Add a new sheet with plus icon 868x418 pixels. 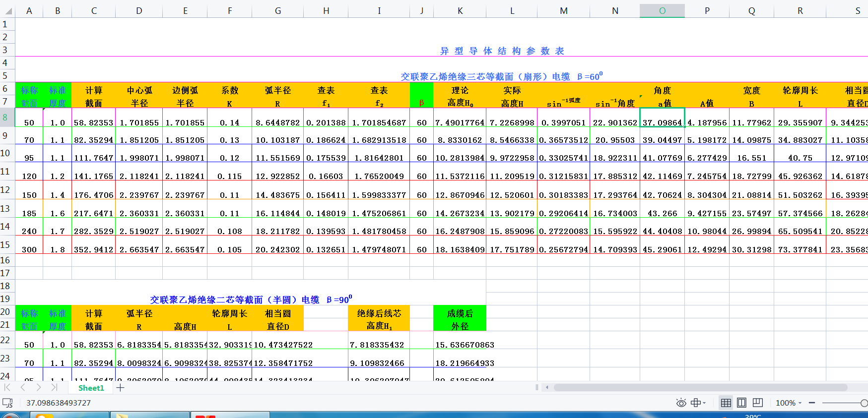pyautogui.click(x=120, y=388)
